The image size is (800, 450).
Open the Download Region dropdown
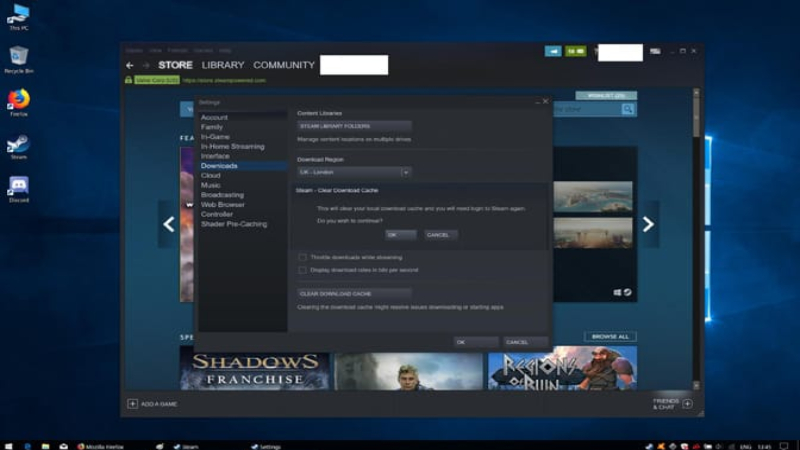(354, 172)
